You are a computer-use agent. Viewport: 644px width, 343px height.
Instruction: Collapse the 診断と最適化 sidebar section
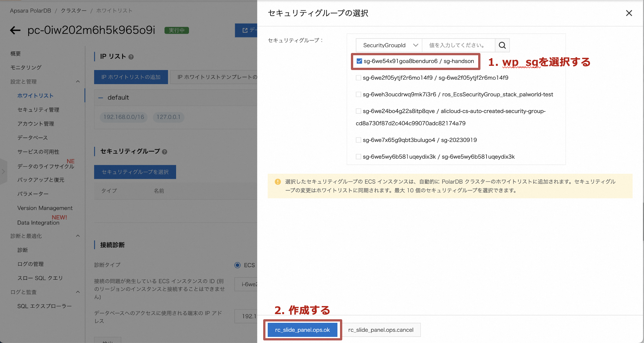click(x=77, y=236)
